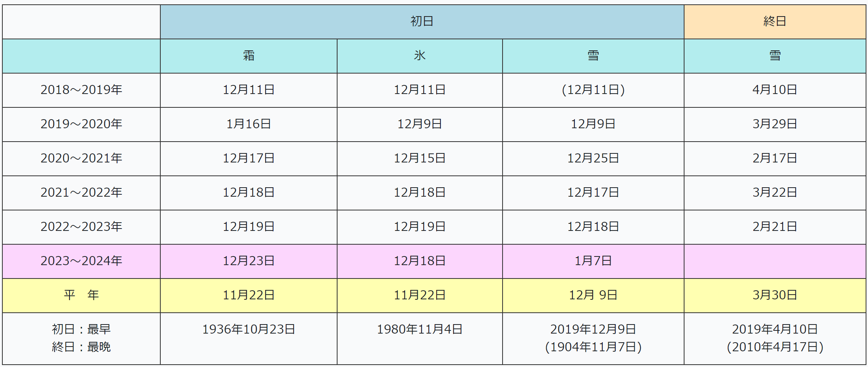Click the 終日 header cell

click(x=774, y=21)
